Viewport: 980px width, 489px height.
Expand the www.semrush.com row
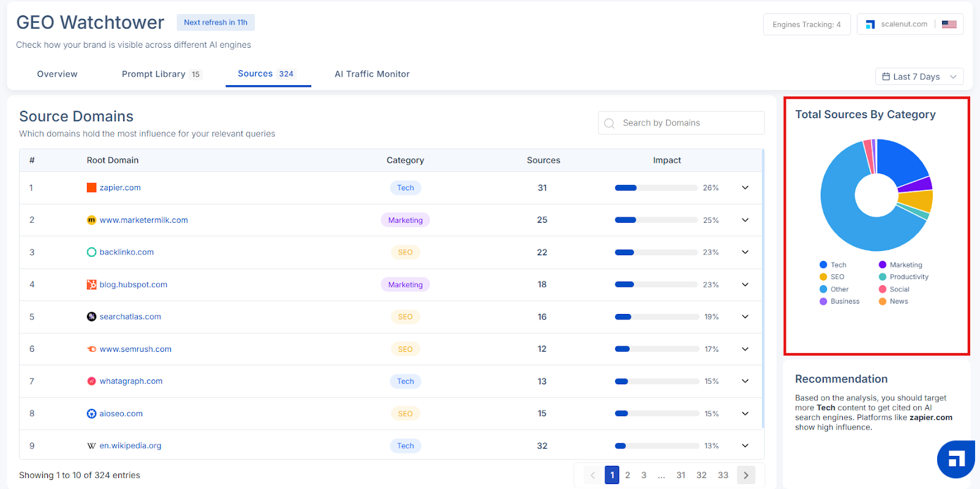pos(745,349)
